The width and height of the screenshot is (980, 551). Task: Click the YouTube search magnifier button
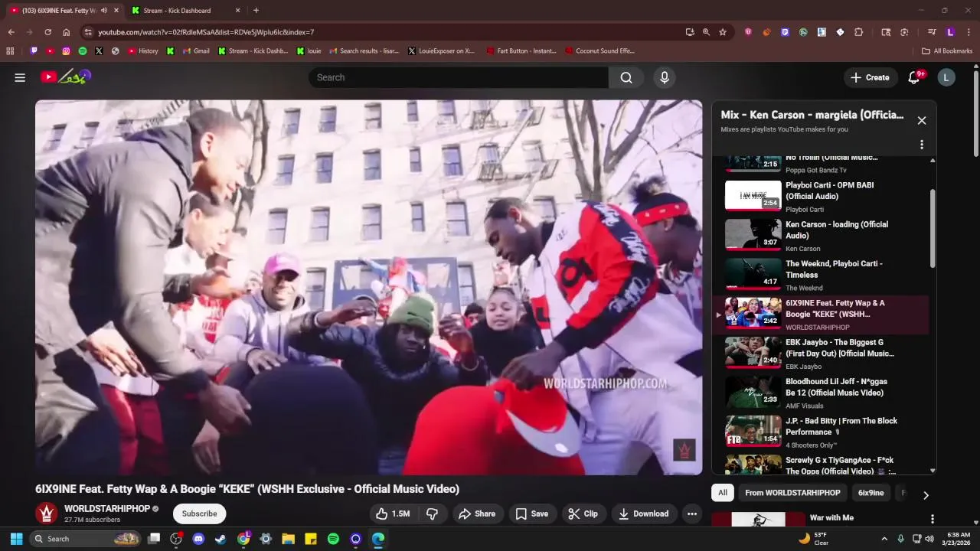pyautogui.click(x=626, y=77)
